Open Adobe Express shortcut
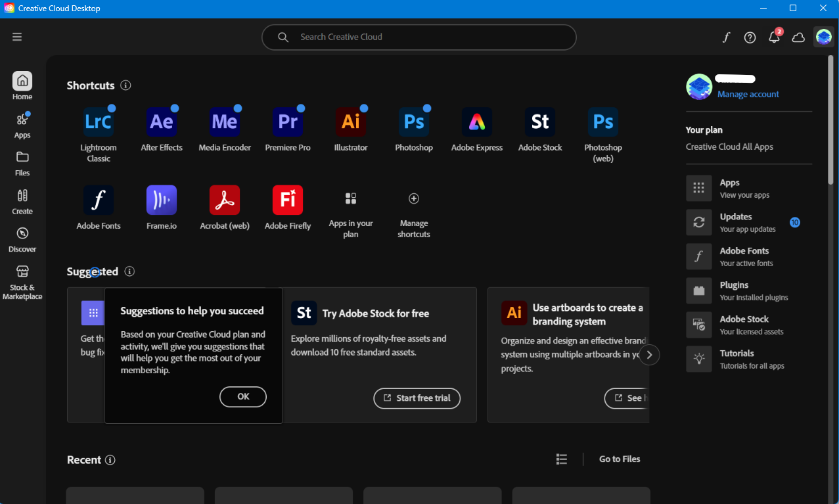Viewport: 839px width, 504px height. [x=477, y=122]
